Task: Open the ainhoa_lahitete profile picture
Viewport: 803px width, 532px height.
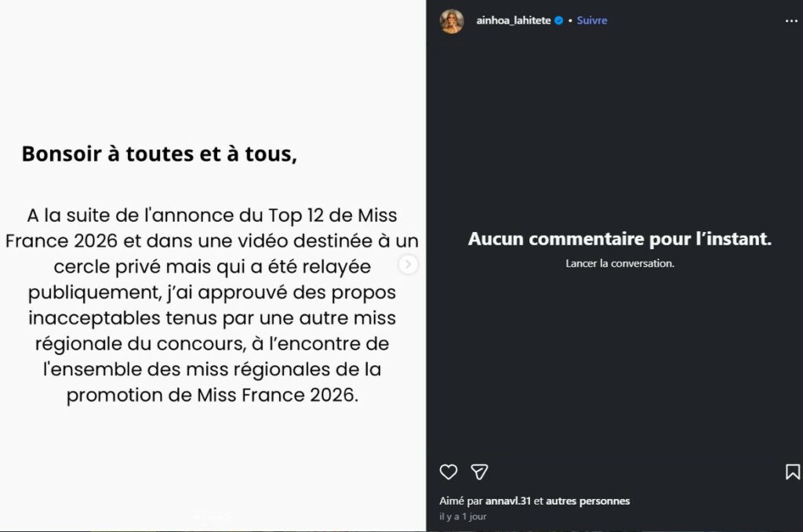Action: [x=452, y=21]
